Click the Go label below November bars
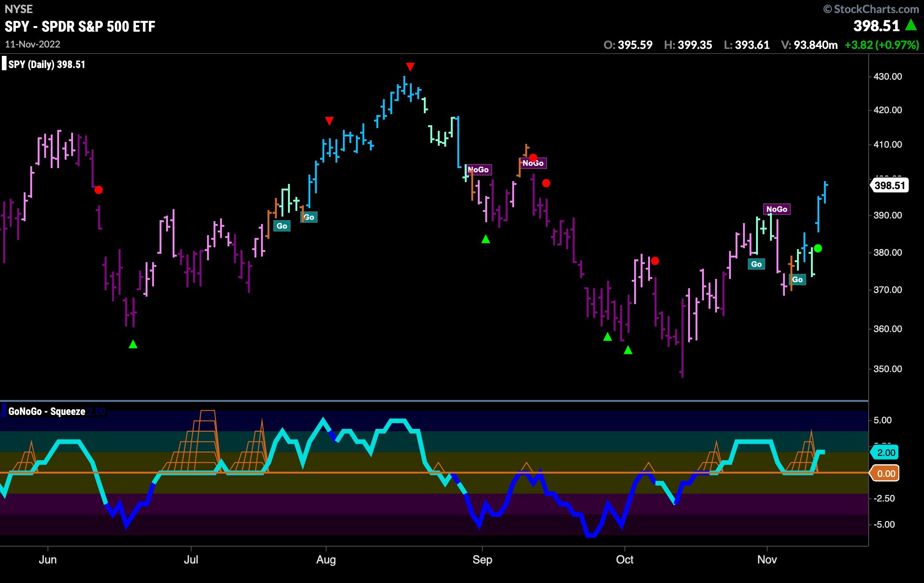924x583 pixels. [797, 279]
